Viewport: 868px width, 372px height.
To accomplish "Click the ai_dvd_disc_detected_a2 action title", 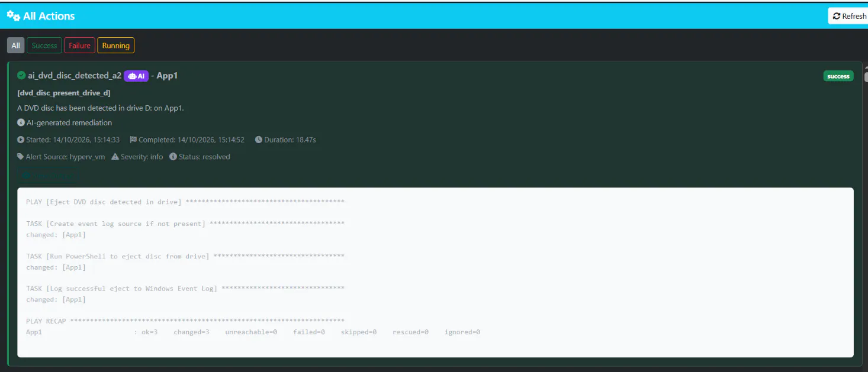I will 75,76.
